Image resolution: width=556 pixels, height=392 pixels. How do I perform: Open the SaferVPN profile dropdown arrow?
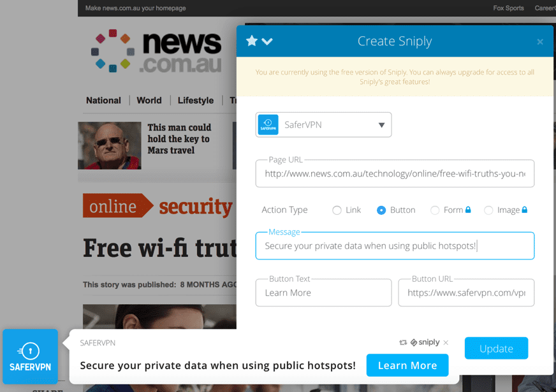pos(381,125)
